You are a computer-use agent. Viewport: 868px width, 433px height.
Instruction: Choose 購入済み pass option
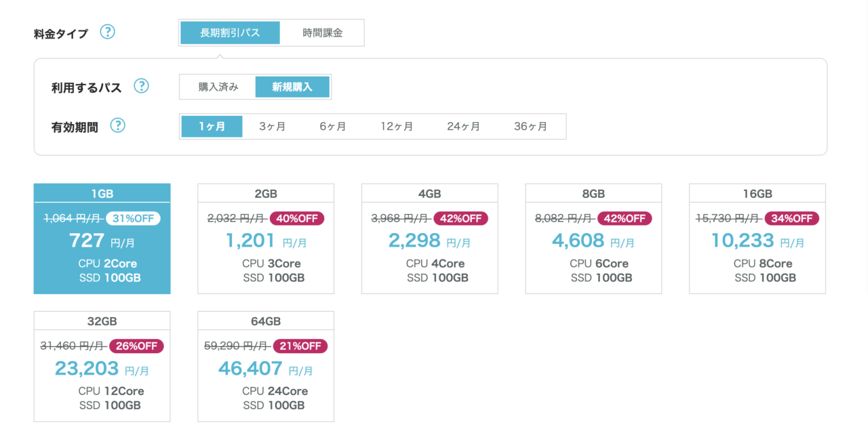[x=216, y=87]
